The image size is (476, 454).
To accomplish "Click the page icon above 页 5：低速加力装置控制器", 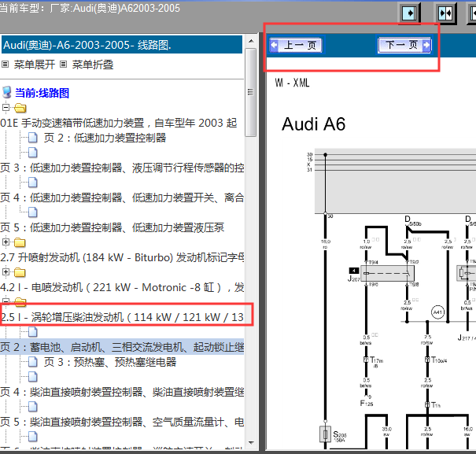I will coord(33,212).
